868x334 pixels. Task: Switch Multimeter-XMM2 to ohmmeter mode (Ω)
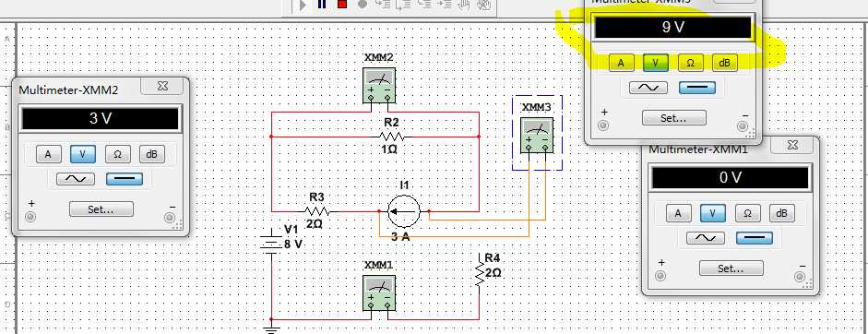tap(117, 154)
